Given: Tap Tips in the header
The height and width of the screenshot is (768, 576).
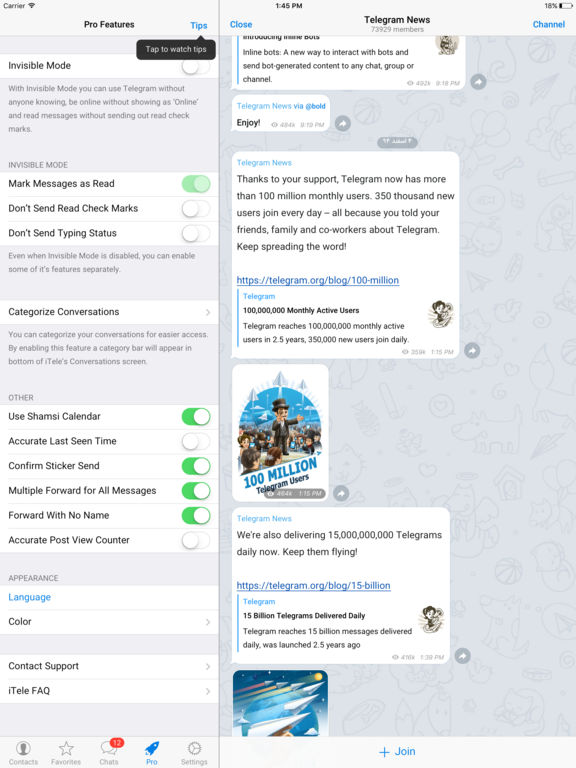Looking at the screenshot, I should pos(199,25).
